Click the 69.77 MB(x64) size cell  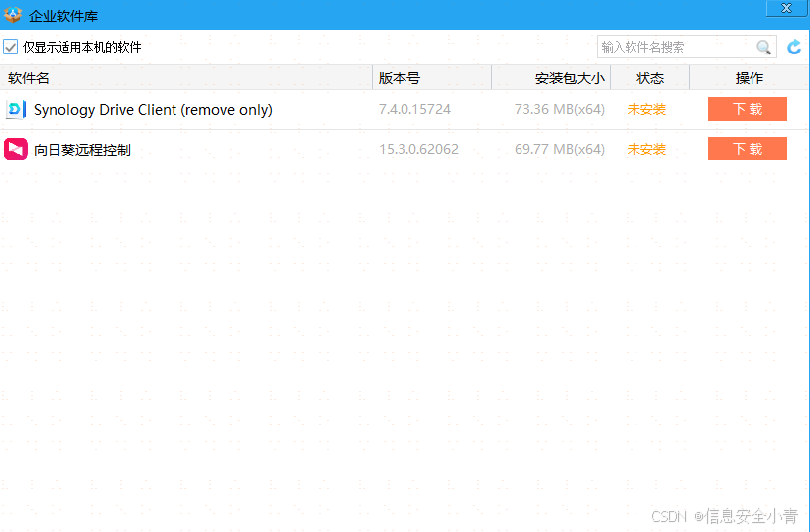(559, 150)
